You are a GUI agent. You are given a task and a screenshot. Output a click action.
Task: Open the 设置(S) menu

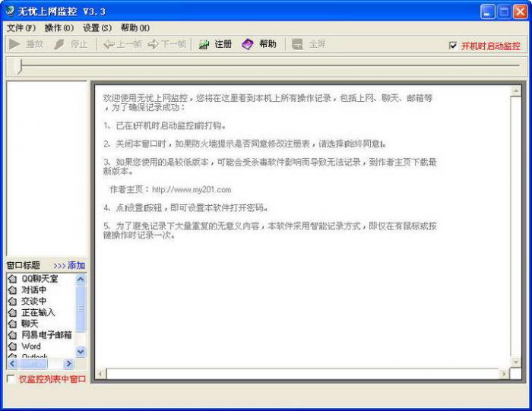click(97, 28)
